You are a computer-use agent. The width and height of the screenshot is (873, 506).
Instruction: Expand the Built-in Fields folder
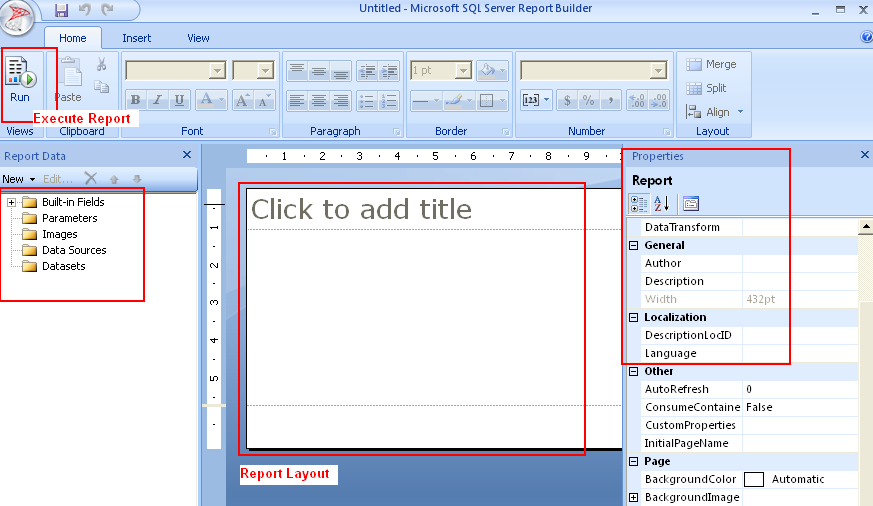point(11,203)
